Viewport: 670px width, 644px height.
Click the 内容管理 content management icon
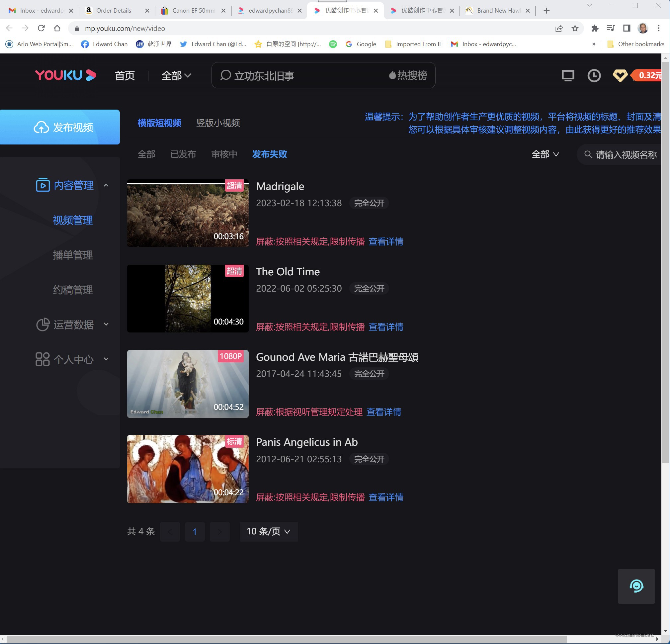point(43,185)
